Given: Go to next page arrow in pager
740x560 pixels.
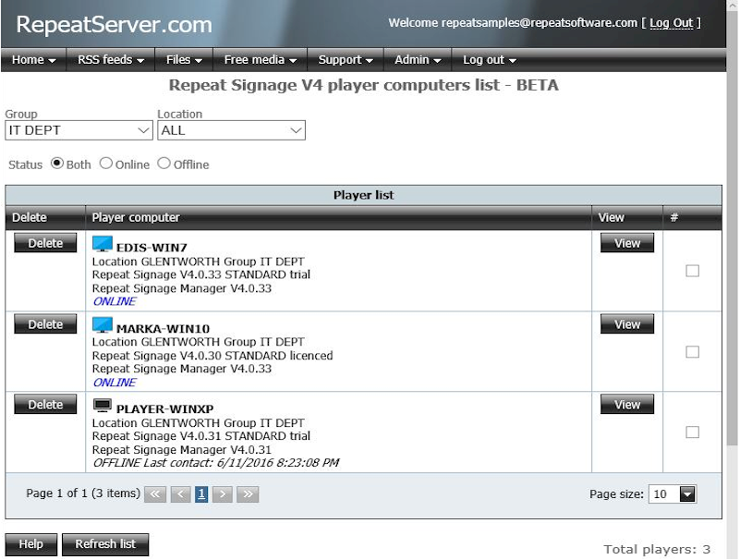Looking at the screenshot, I should pyautogui.click(x=223, y=494).
